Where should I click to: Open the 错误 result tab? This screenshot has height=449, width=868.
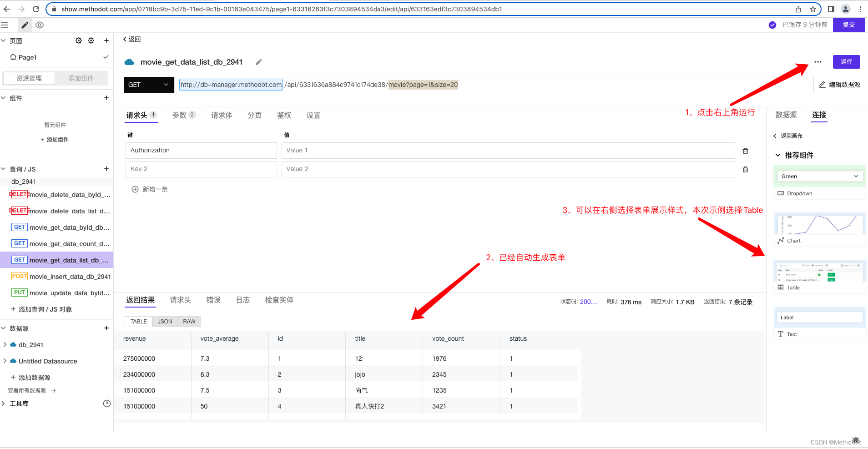point(213,300)
